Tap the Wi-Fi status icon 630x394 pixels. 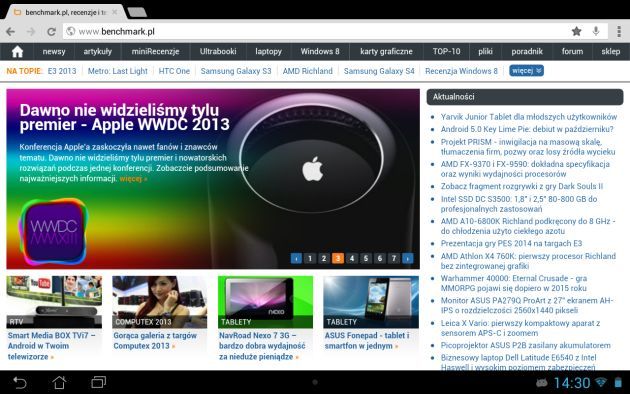(601, 382)
